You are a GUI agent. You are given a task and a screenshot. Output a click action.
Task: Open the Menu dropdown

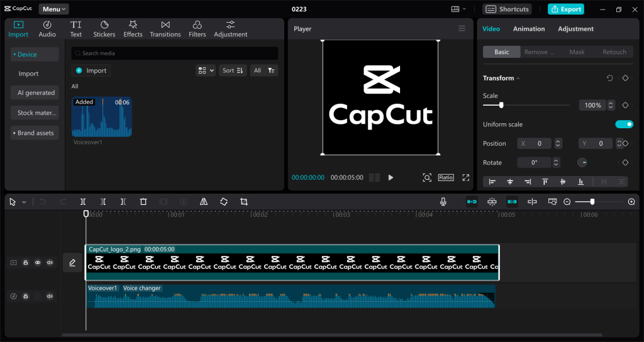click(54, 9)
